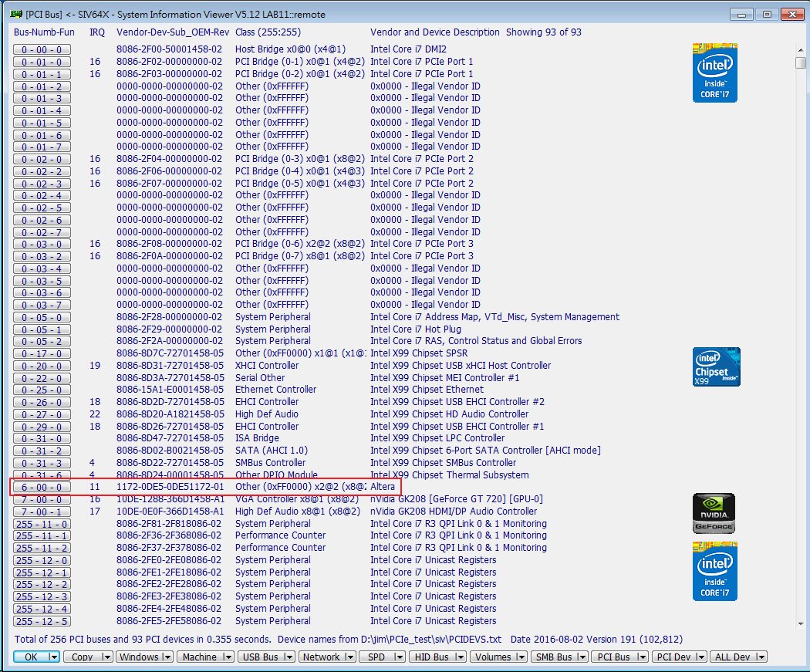Screen dimensions: 810x672
Task: Open the PCI Dev view
Action: (673, 657)
